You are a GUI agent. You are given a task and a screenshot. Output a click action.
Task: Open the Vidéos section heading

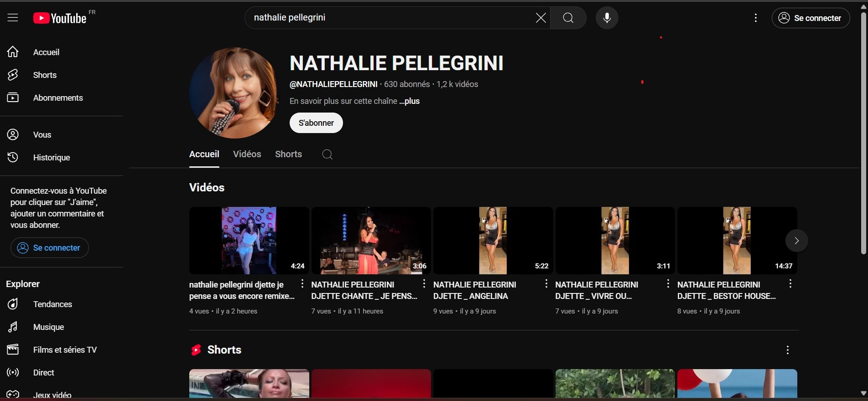point(207,188)
